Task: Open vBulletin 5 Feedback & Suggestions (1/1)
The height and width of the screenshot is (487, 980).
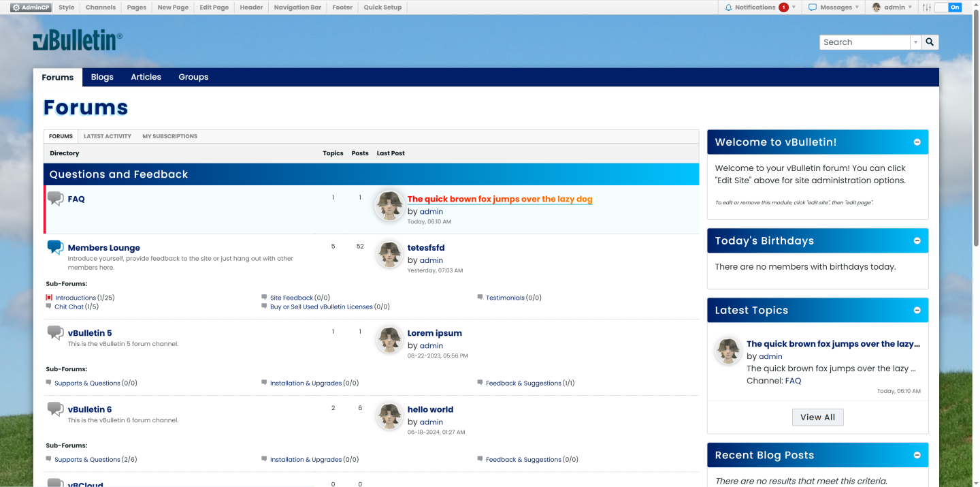Action: pos(523,383)
